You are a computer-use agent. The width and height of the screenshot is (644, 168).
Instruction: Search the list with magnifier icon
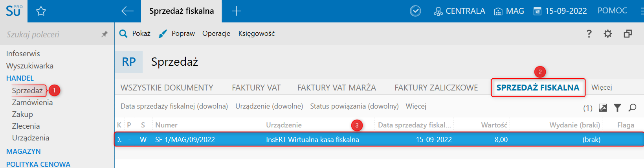(632, 108)
